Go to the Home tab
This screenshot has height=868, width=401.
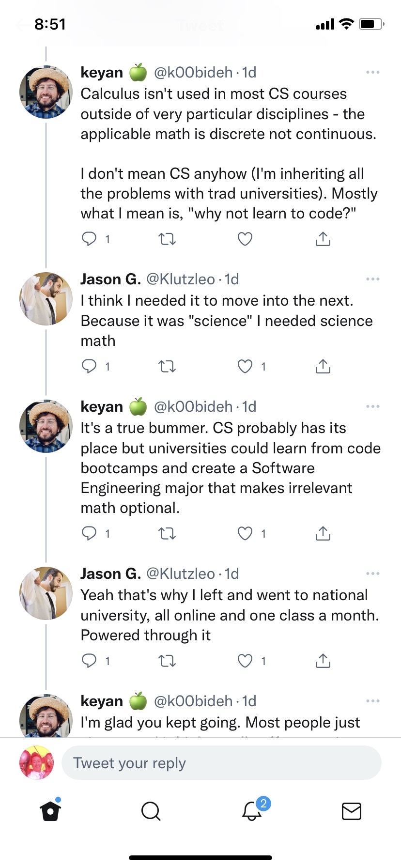[x=50, y=811]
